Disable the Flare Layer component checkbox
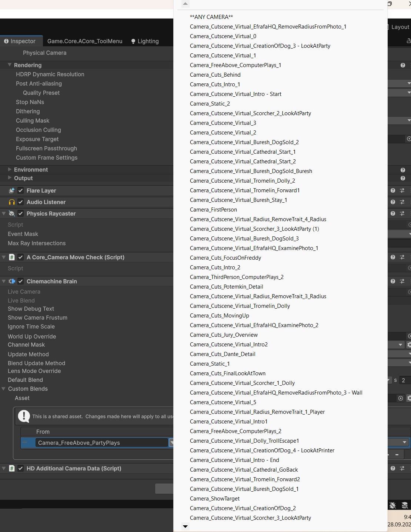Viewport: 411px width, 532px height. point(21,190)
